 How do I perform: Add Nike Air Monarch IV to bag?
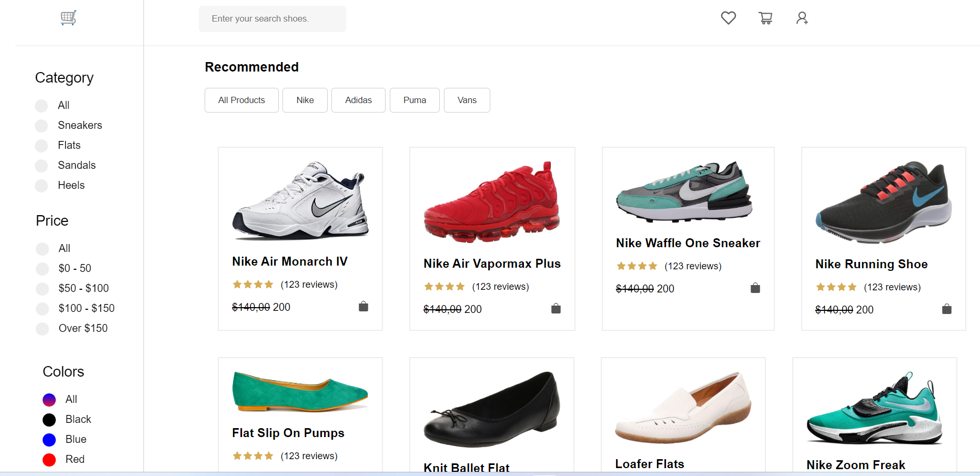(x=363, y=307)
